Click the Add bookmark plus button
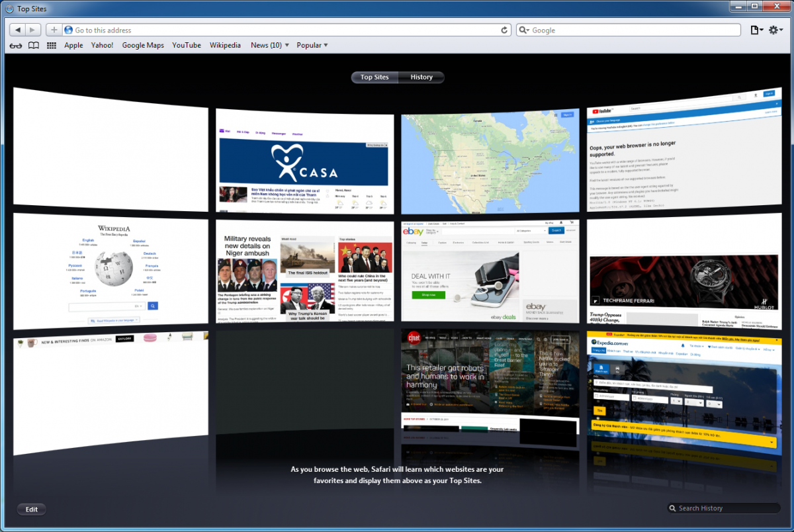 pyautogui.click(x=54, y=30)
